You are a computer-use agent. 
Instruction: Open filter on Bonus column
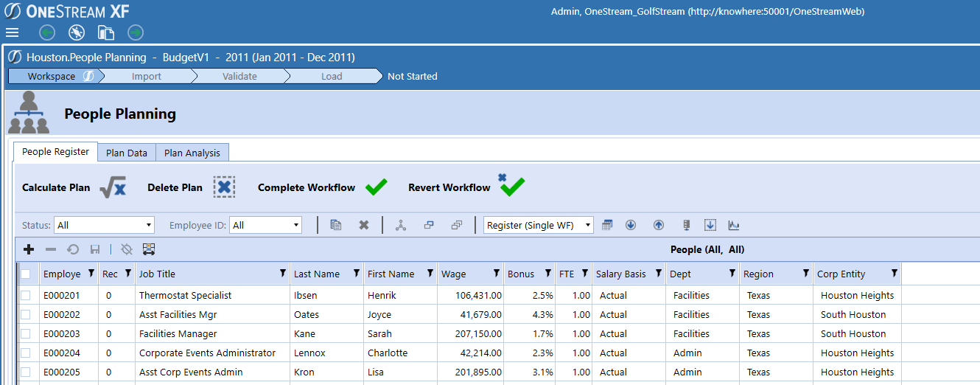[547, 273]
